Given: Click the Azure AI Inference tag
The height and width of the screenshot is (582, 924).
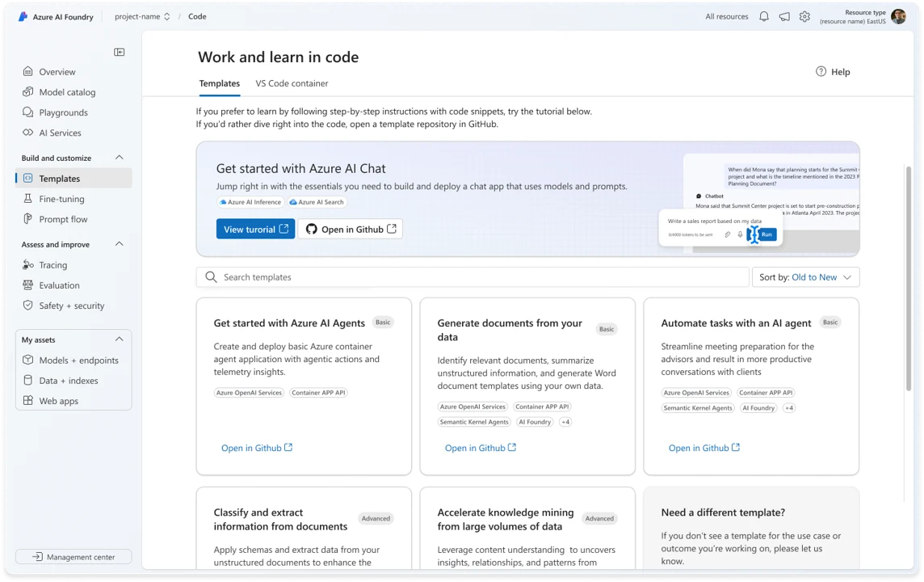Looking at the screenshot, I should pos(250,201).
